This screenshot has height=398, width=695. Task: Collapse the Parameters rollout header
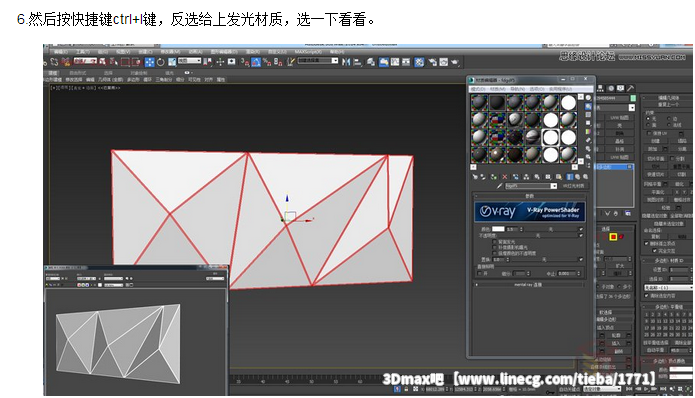(x=530, y=195)
